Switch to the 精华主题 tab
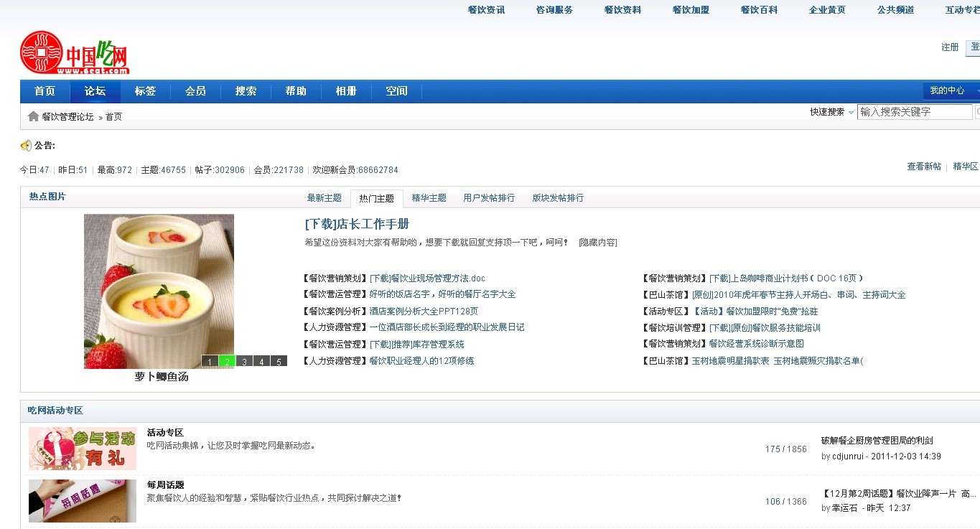 coord(429,198)
